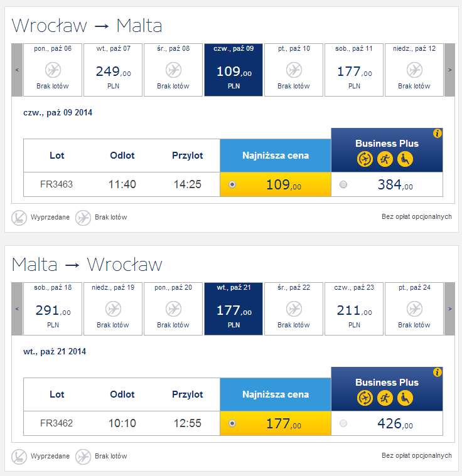Screen dimensions: 462x476
Task: Show later outbound dates with right arrow
Action: pyautogui.click(x=450, y=70)
